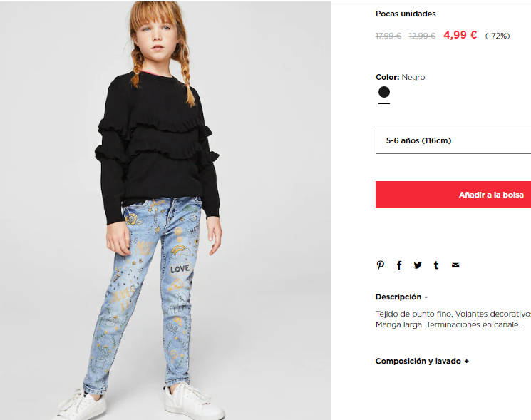531x420 pixels.
Task: Click the minus sign beside Descripción
Action: click(426, 297)
